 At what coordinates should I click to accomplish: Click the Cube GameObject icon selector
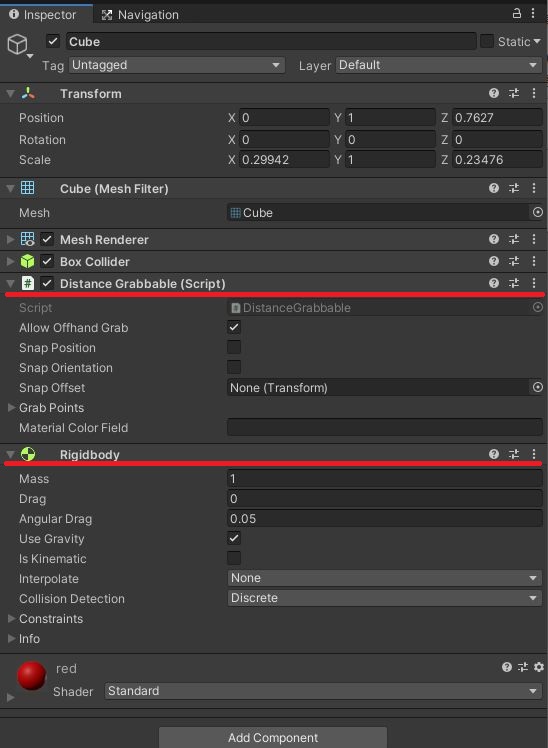point(19,45)
